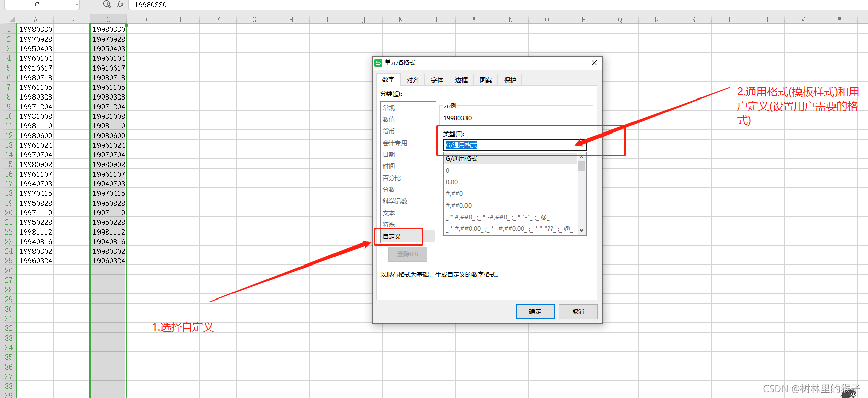868x398 pixels.
Task: Select 分数 in the category list
Action: [408, 189]
